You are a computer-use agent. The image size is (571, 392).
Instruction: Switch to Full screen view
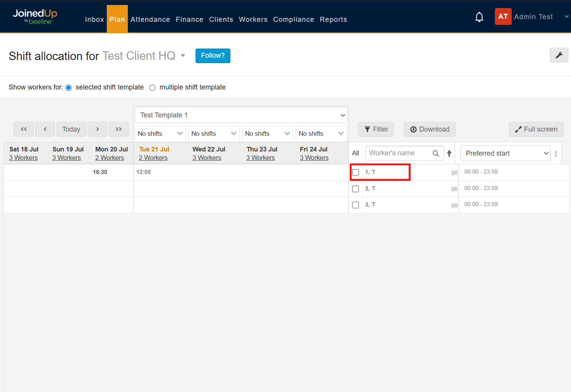536,129
